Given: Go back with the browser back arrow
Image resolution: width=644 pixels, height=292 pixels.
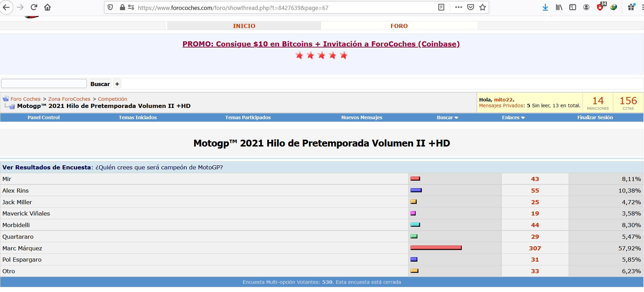Looking at the screenshot, I should [x=6, y=7].
